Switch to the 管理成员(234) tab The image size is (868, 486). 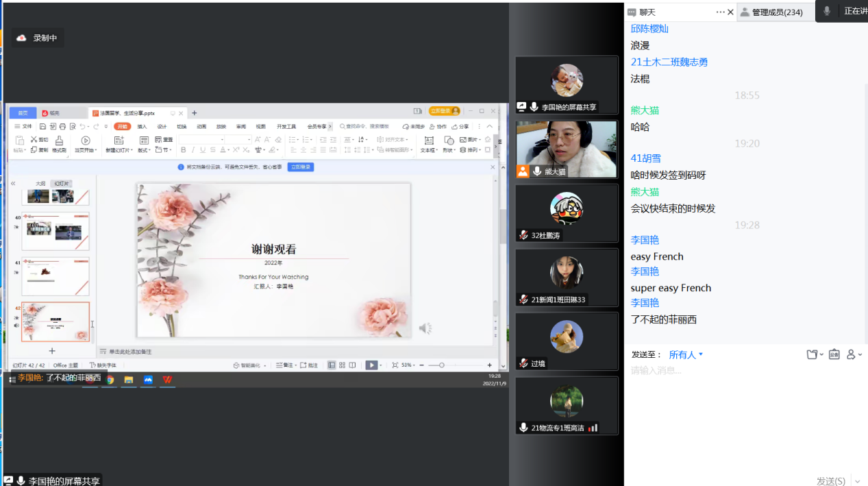(777, 12)
